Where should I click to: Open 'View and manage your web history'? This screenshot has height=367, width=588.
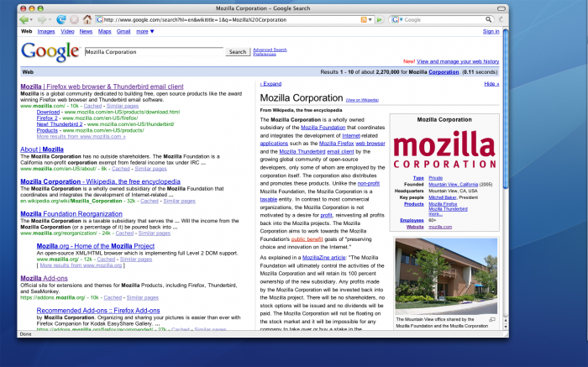[458, 61]
